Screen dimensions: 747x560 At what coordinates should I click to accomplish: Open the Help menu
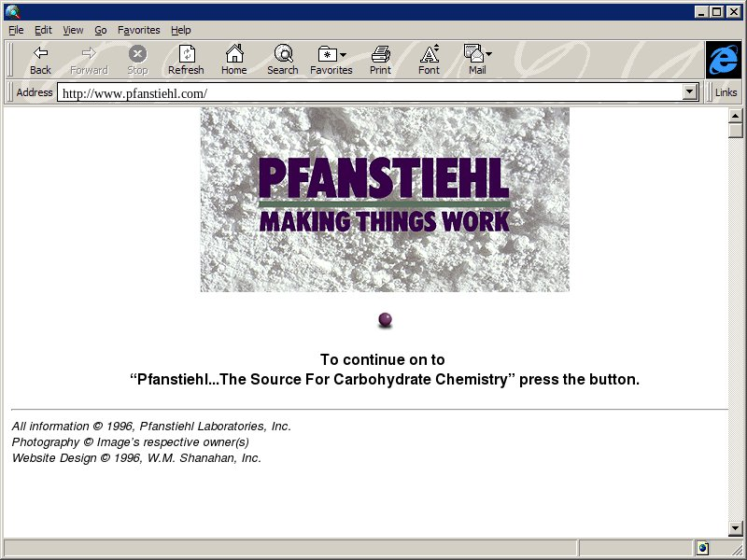180,30
